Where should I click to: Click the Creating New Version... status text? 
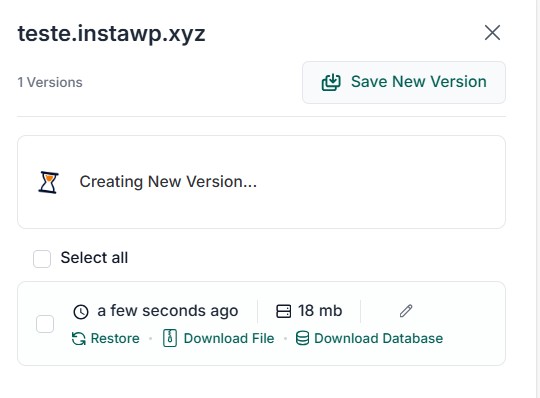(168, 182)
